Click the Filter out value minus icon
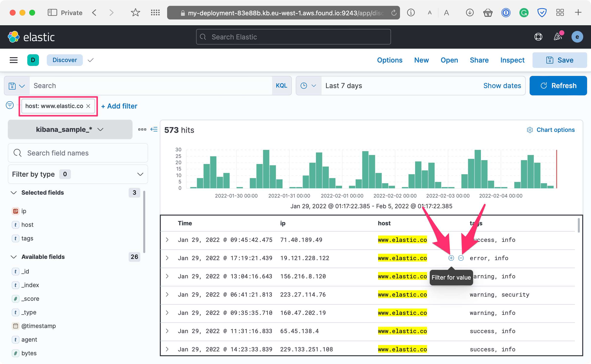The image size is (591, 364). pos(461,258)
